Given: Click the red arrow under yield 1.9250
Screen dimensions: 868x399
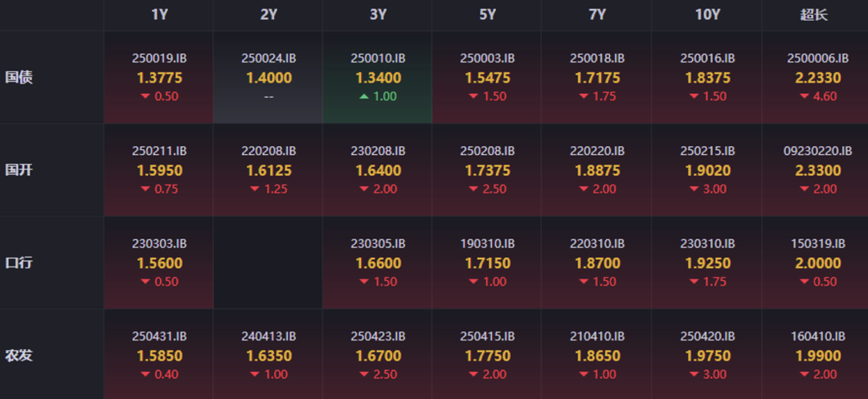Looking at the screenshot, I should click(692, 282).
